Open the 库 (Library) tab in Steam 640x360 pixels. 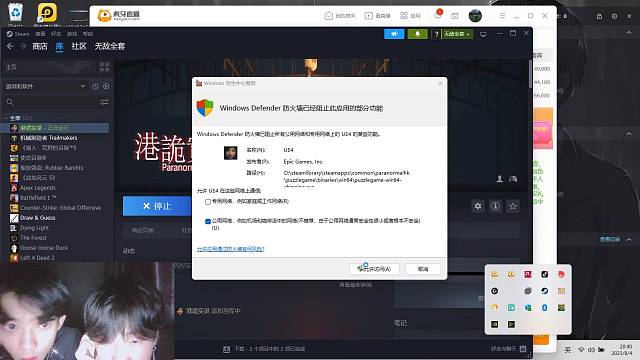tap(60, 47)
